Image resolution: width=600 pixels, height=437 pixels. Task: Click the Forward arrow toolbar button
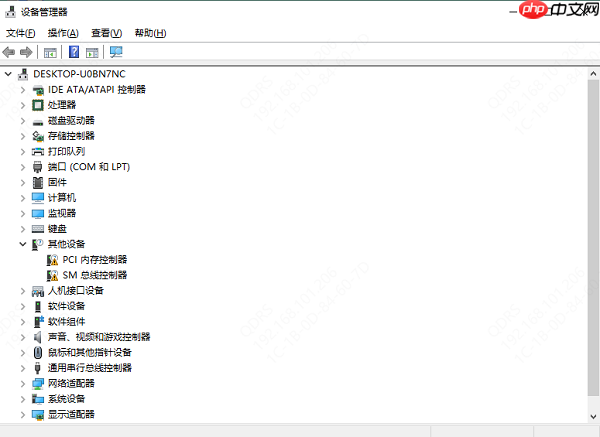[x=26, y=52]
